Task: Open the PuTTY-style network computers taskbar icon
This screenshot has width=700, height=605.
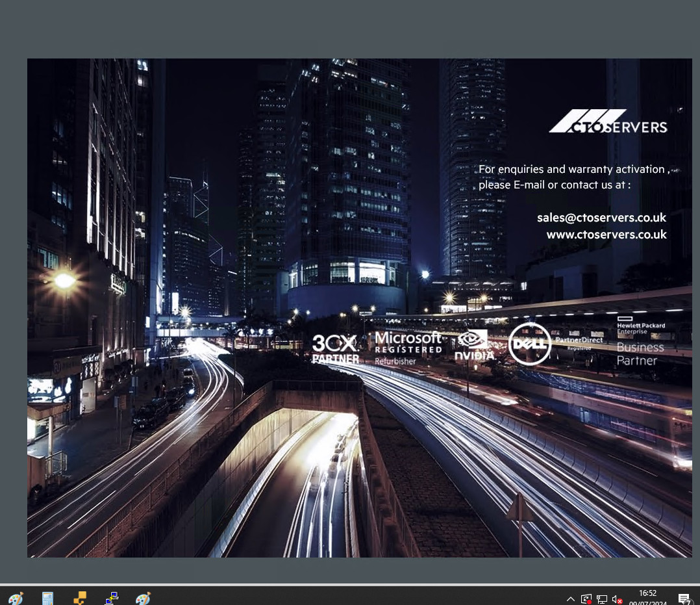Action: 112,599
